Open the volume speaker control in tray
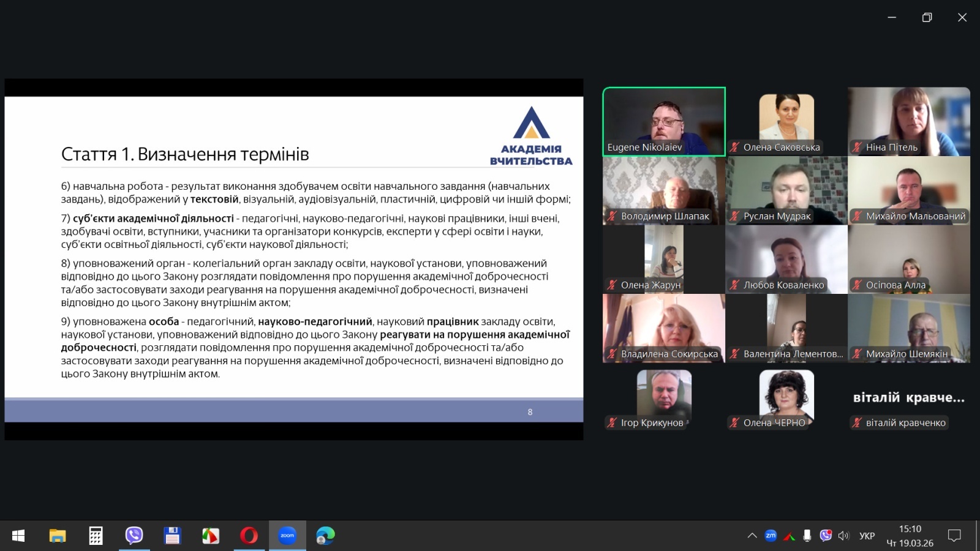The width and height of the screenshot is (980, 551). pyautogui.click(x=843, y=536)
